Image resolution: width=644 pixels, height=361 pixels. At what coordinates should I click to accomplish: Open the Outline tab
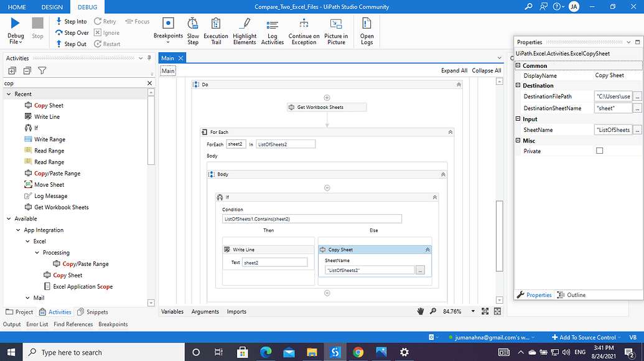click(x=571, y=295)
